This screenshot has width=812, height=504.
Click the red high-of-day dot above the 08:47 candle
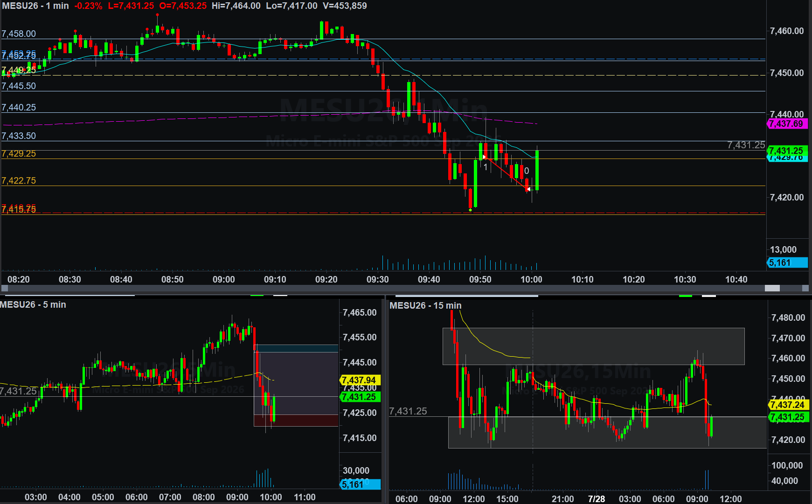click(157, 15)
